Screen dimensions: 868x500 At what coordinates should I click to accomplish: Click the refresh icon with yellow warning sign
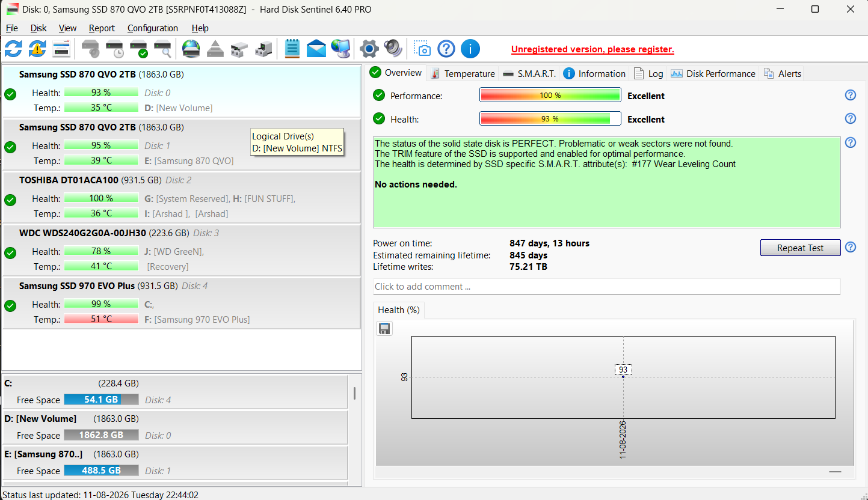click(x=37, y=49)
